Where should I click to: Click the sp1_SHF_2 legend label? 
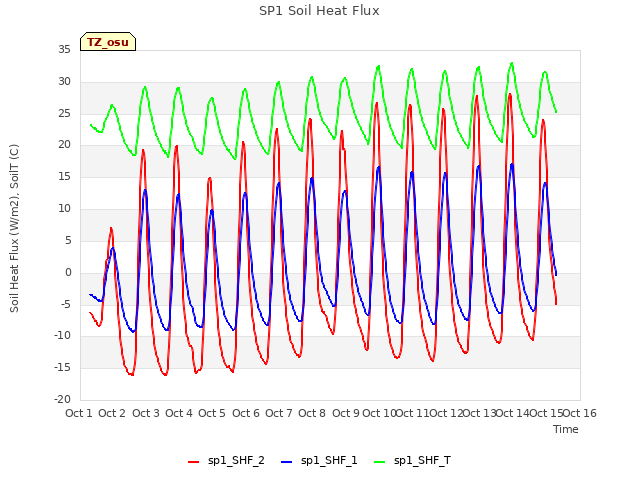(236, 460)
